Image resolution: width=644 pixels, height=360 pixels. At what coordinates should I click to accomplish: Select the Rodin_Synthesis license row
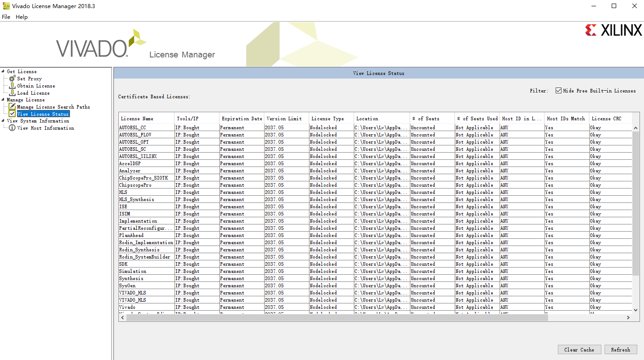375,250
